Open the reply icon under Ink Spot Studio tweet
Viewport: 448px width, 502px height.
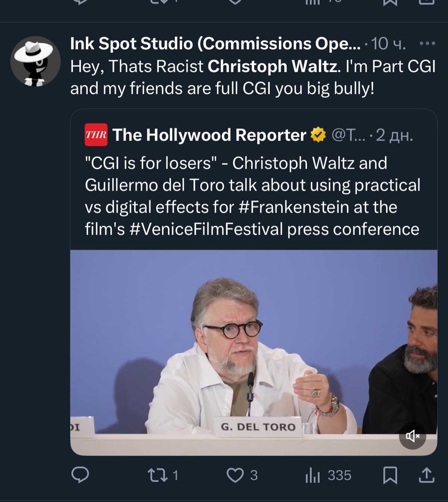tap(80, 475)
